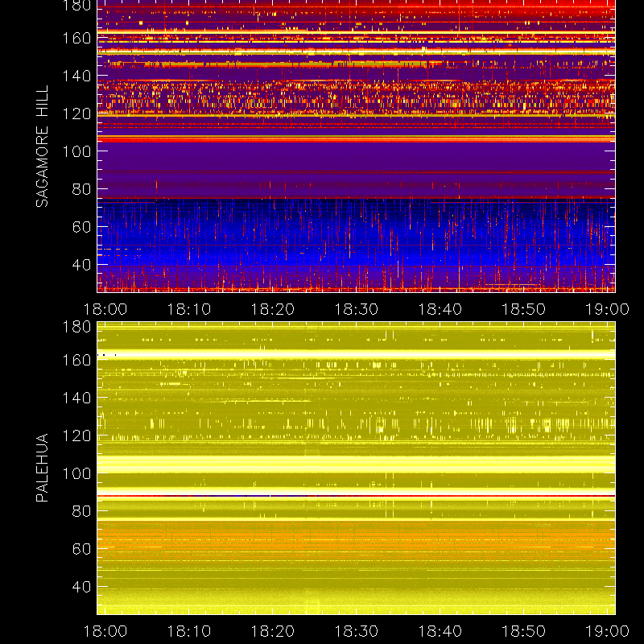Choose the 160 tick label on Palehua axis
The height and width of the screenshot is (644, 644).
[76, 360]
